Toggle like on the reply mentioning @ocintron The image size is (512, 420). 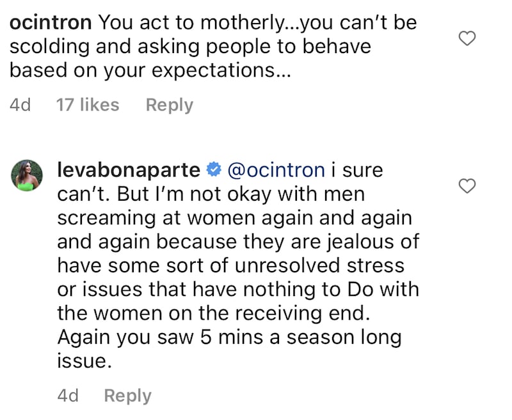tap(467, 186)
